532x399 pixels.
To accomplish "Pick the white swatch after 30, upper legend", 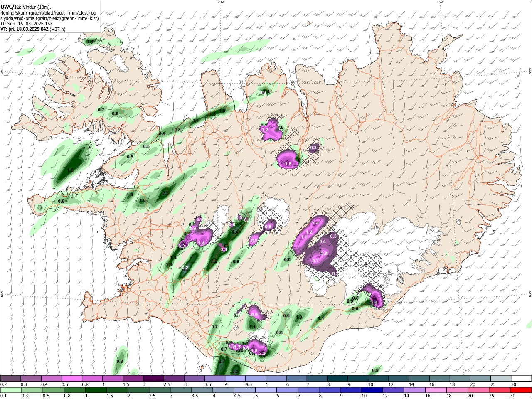I will tap(522, 378).
